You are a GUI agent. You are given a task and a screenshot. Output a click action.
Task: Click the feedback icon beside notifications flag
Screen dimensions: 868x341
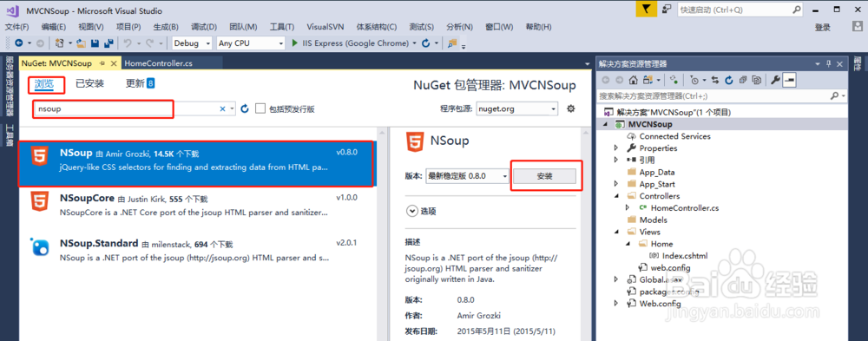point(667,10)
